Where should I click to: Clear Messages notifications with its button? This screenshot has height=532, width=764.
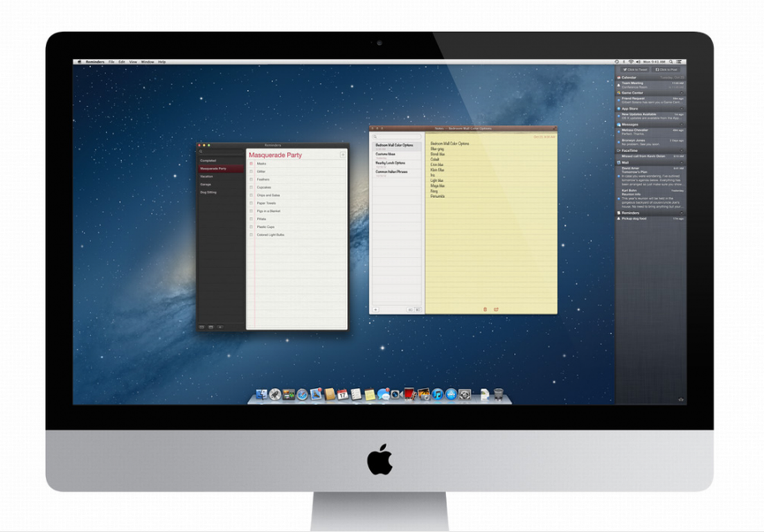[x=682, y=125]
